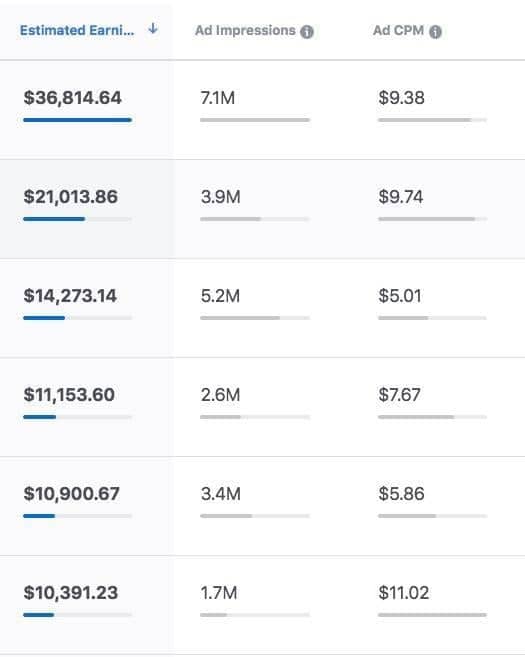Sort by Ad Impressions column header
525x657 pixels.
point(245,30)
